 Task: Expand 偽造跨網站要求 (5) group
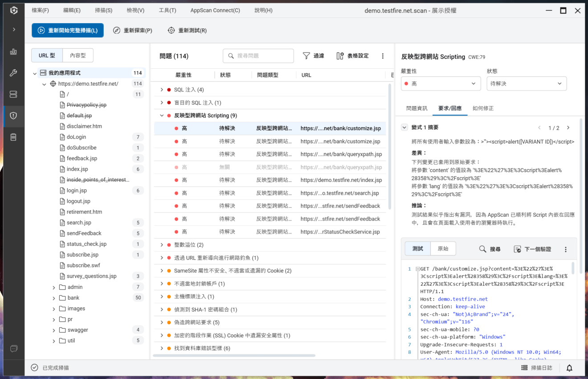coord(162,322)
